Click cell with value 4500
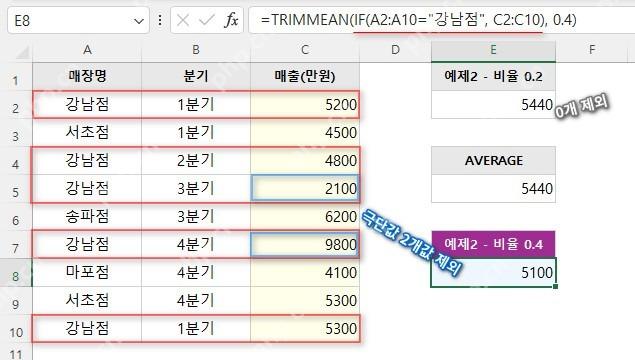The width and height of the screenshot is (635, 360). (305, 132)
